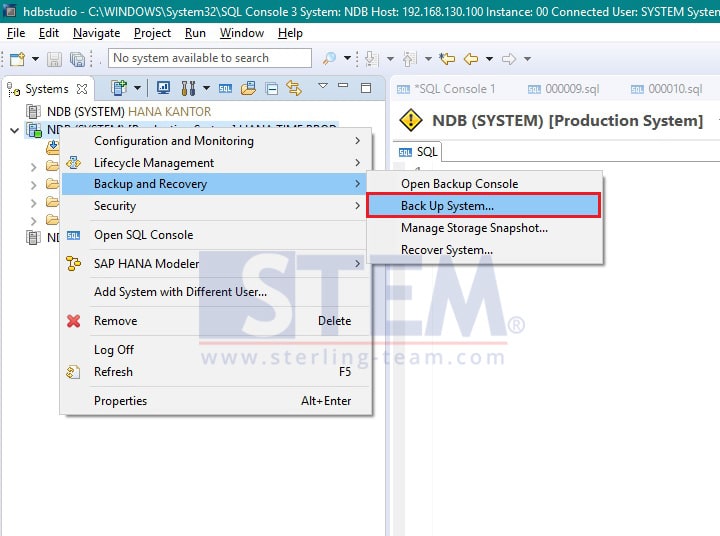Viewport: 720px width, 536px height.
Task: Open the Administration tools dropdown arrow
Action: tap(206, 88)
